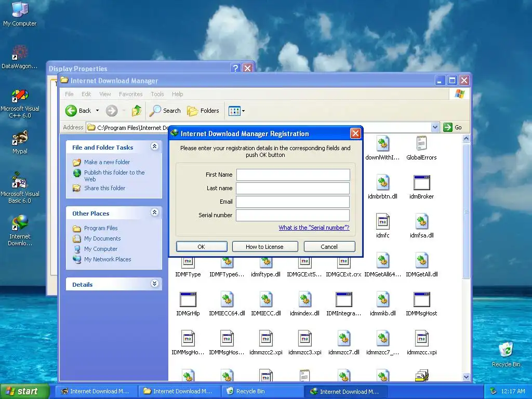Go to My Network Places link
The height and width of the screenshot is (399, 532).
[107, 259]
